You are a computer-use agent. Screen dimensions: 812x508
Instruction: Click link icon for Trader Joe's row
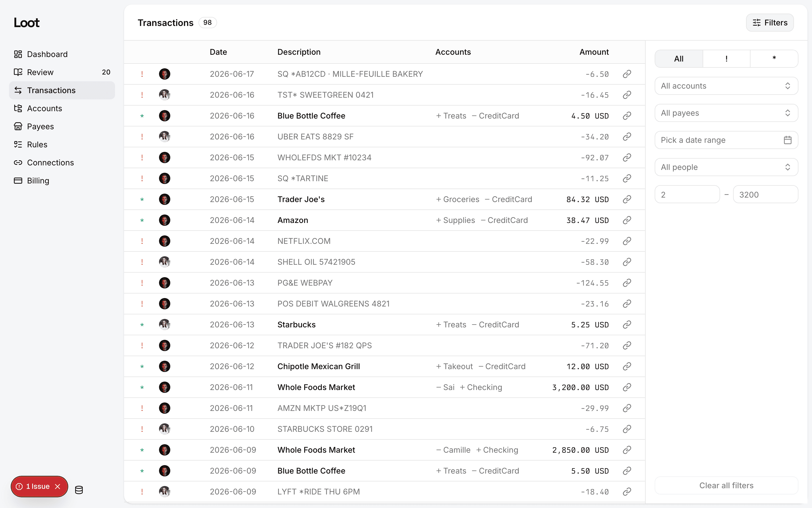click(x=627, y=199)
